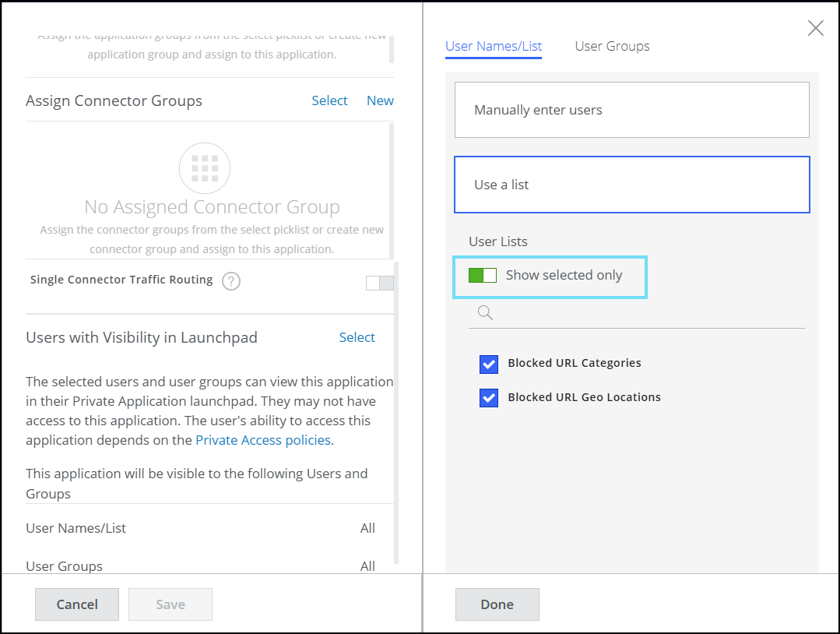Click the connector group grid icon
840x634 pixels.
pos(205,167)
